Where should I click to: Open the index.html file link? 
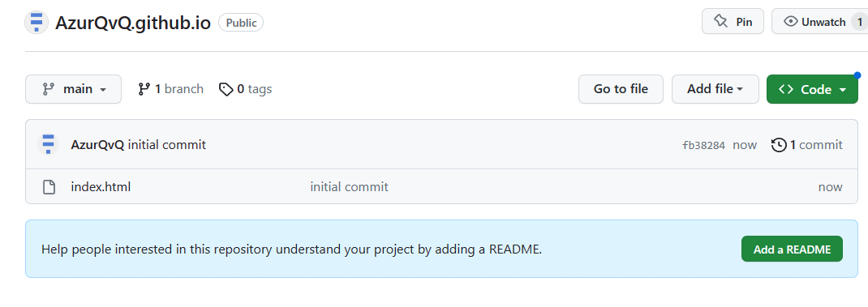pyautogui.click(x=101, y=187)
